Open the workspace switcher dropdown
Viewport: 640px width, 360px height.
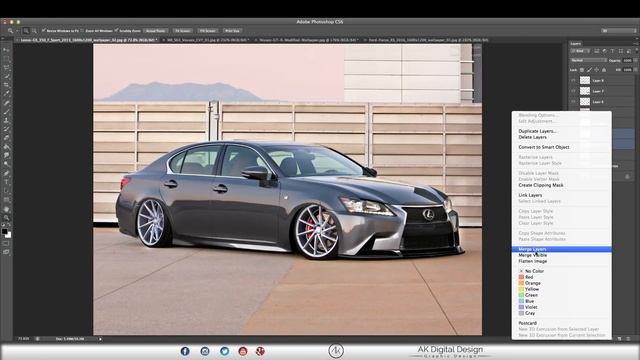pos(618,31)
